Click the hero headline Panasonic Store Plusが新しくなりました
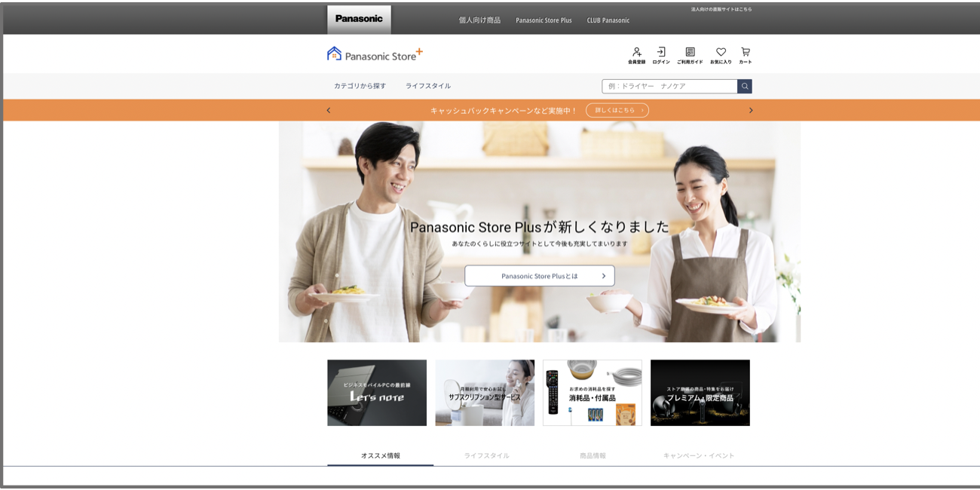 pyautogui.click(x=540, y=227)
